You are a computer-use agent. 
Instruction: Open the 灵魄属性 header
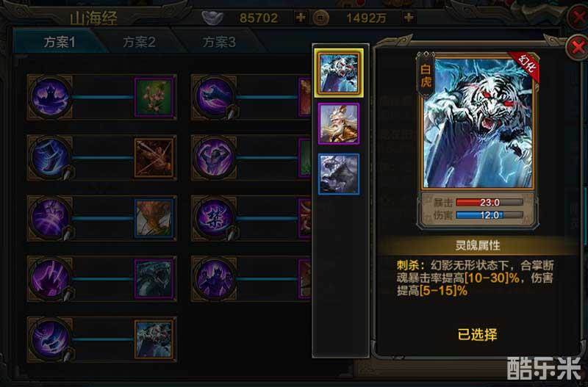pos(477,245)
